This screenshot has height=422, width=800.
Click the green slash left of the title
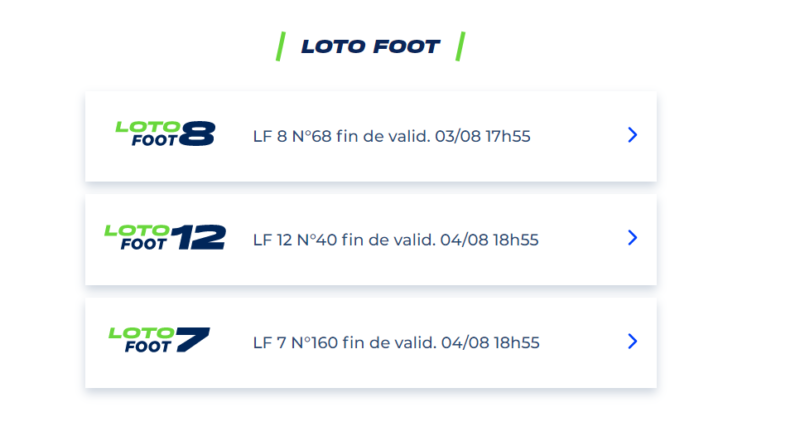pos(281,45)
